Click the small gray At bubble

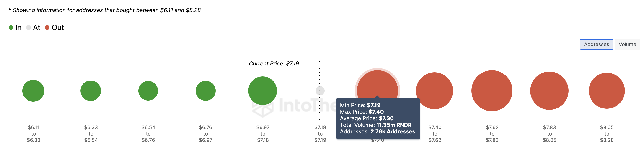click(x=320, y=91)
